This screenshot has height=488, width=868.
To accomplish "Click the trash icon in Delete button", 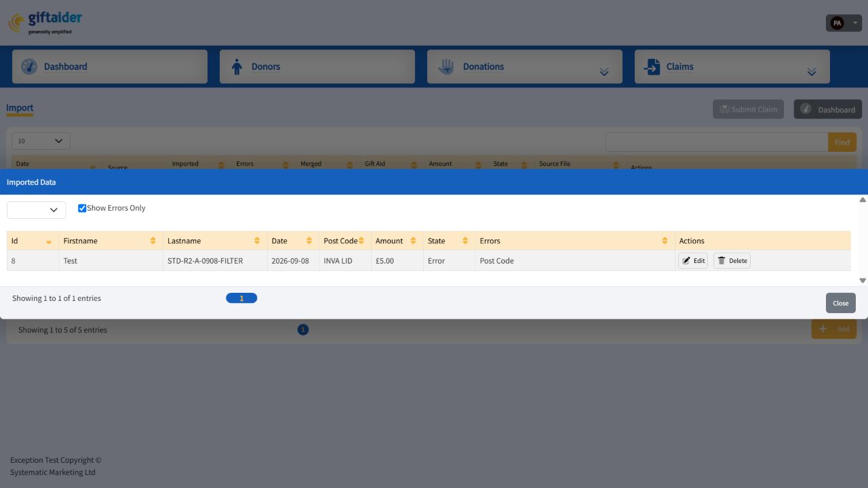I will coord(722,261).
